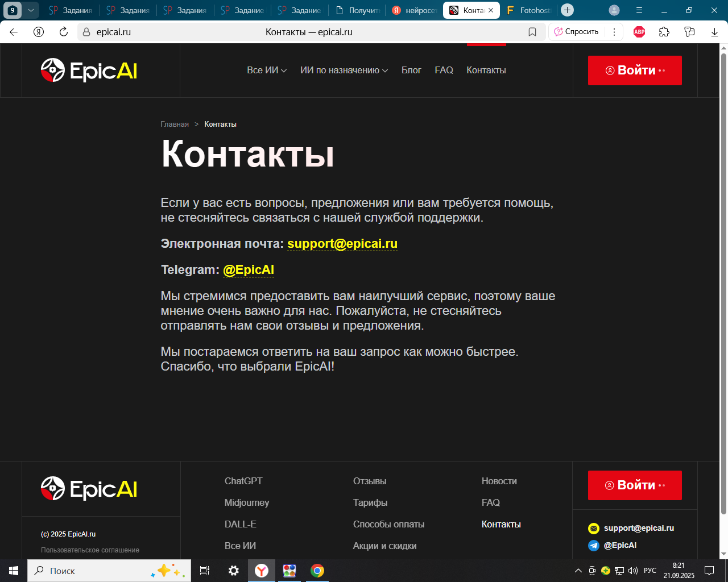Open the browser profile avatar
The width and height of the screenshot is (728, 582).
click(x=614, y=10)
